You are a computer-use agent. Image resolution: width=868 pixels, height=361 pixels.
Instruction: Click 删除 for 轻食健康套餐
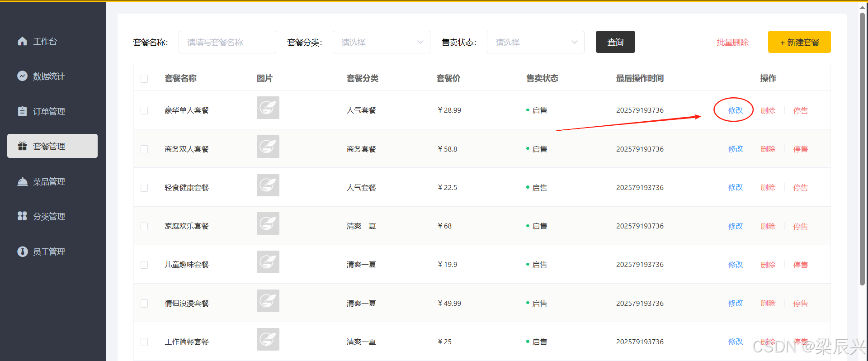pos(768,187)
